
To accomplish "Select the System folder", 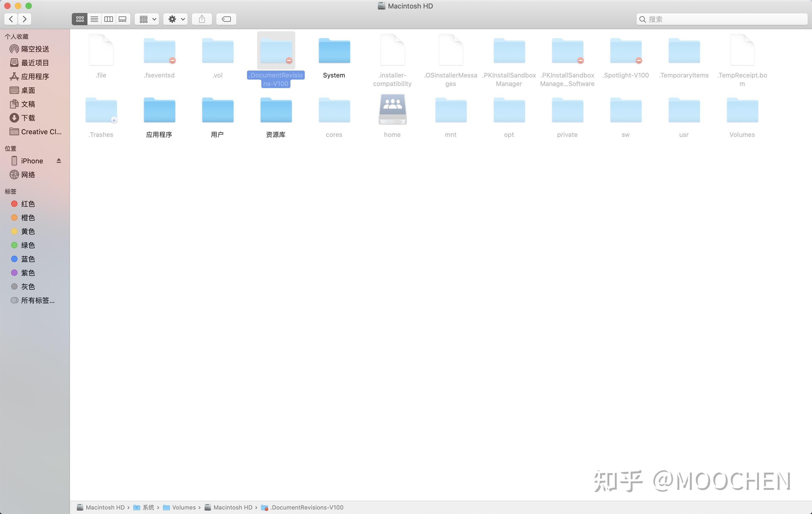I will point(334,51).
